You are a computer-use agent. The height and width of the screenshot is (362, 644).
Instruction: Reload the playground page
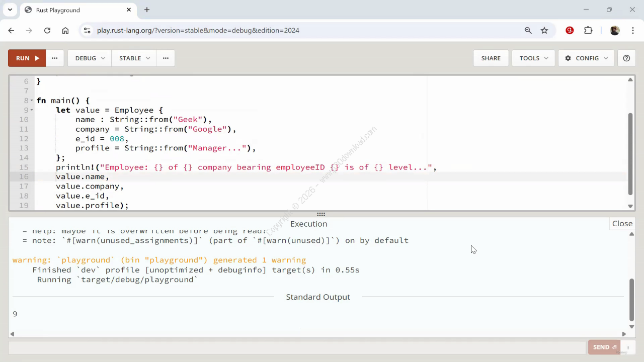click(x=47, y=30)
